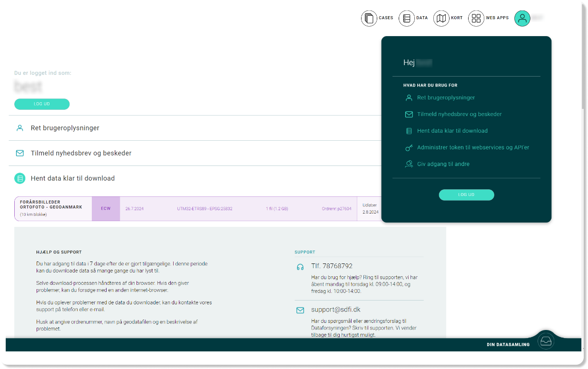
Task: Click the person icon beside dropdown Ret brugeroplysninger
Action: pyautogui.click(x=409, y=97)
